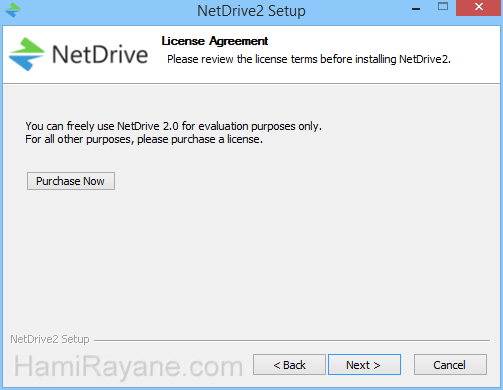503x390 pixels.
Task: Click the NetDrive2 Setup title bar icon
Action: click(x=13, y=10)
